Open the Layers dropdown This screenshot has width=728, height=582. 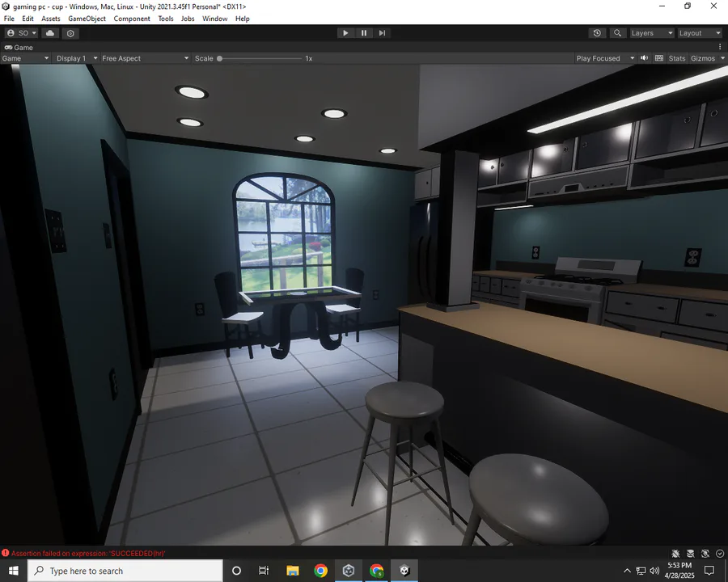(x=652, y=33)
